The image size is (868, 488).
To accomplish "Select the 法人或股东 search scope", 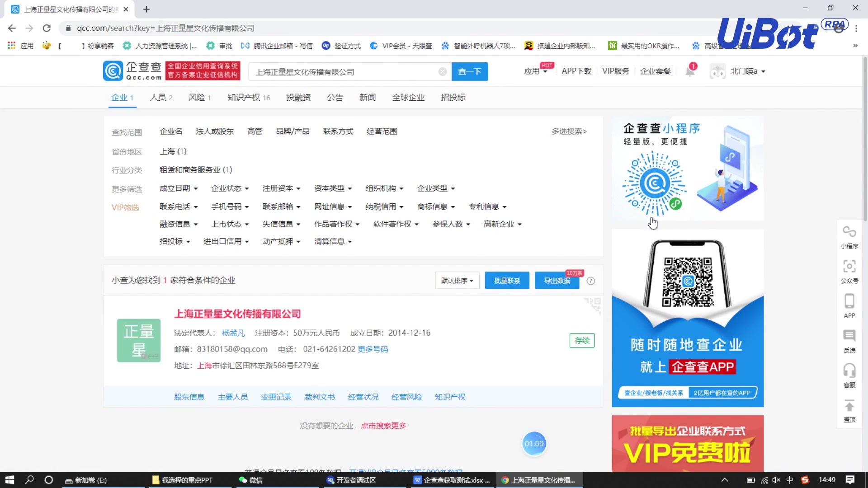I will (x=215, y=131).
